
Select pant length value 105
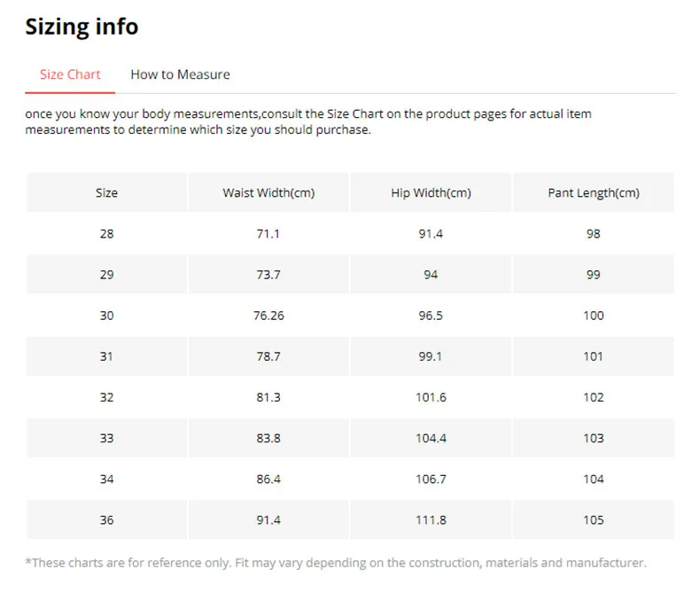593,519
